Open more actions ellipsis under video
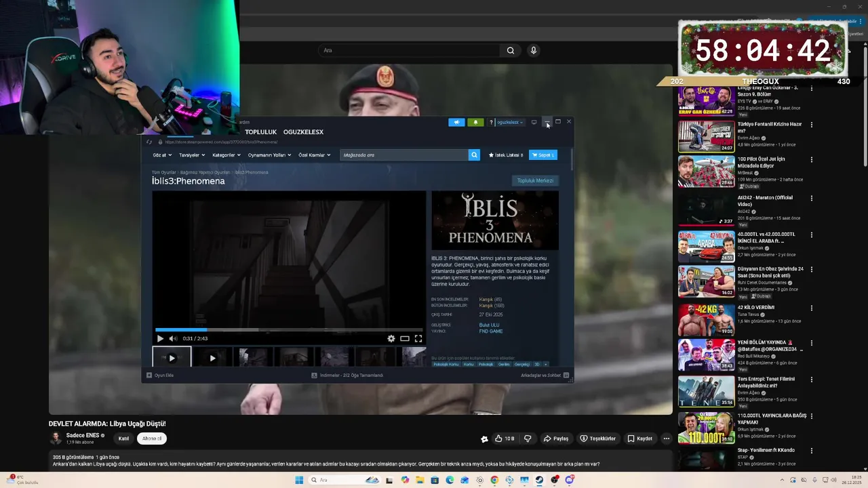868x488 pixels. pos(667,439)
